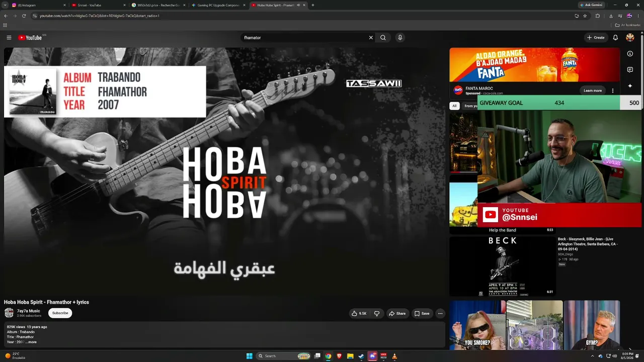Open Beck - Sissyneck, Billie Jean video title

click(588, 244)
